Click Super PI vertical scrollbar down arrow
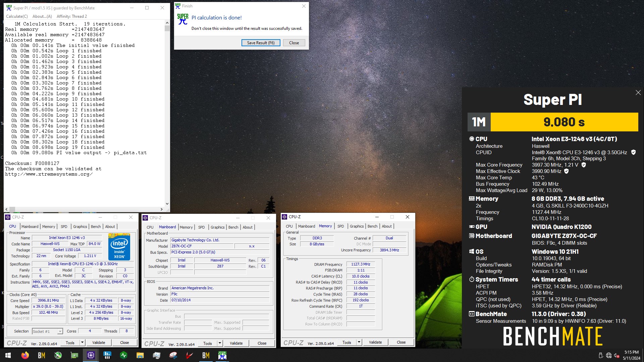 (167, 204)
